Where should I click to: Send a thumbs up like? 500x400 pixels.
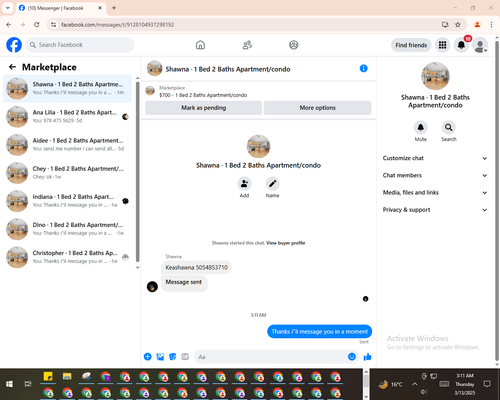click(x=367, y=357)
